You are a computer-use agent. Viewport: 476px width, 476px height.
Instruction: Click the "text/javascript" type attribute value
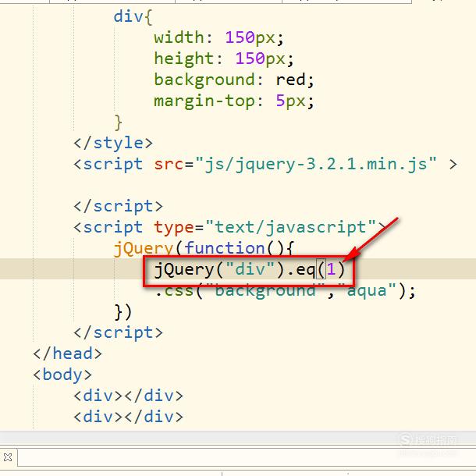point(291,227)
